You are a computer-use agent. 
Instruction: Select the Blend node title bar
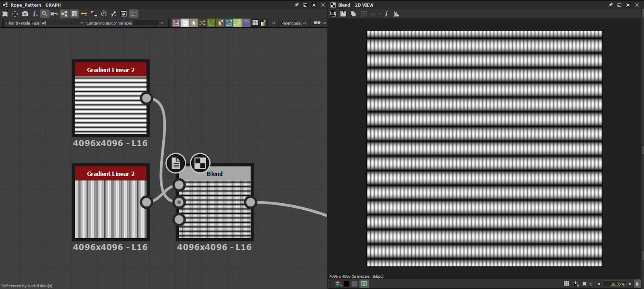pos(215,174)
